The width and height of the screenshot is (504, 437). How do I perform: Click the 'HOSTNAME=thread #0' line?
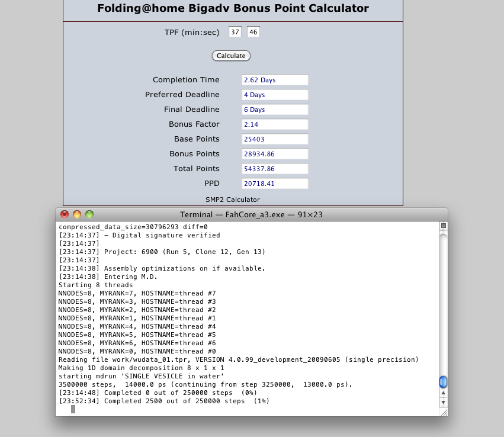[x=137, y=351]
